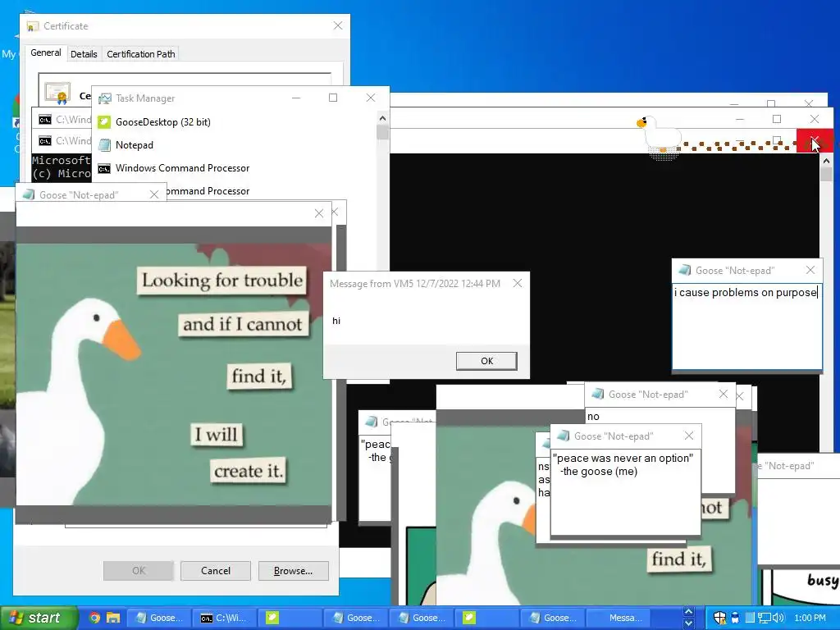Click the Command Processor icon in Task Manager
The image size is (840, 630).
click(x=104, y=168)
